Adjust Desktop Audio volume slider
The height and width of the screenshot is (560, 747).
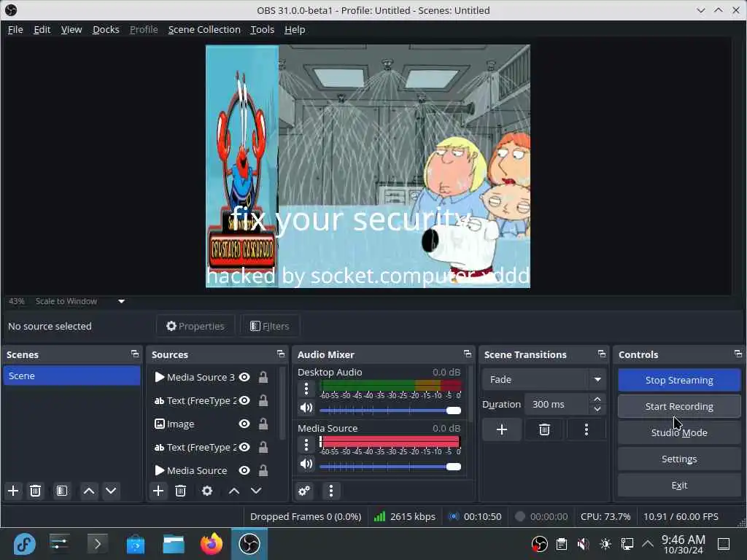[x=390, y=411]
